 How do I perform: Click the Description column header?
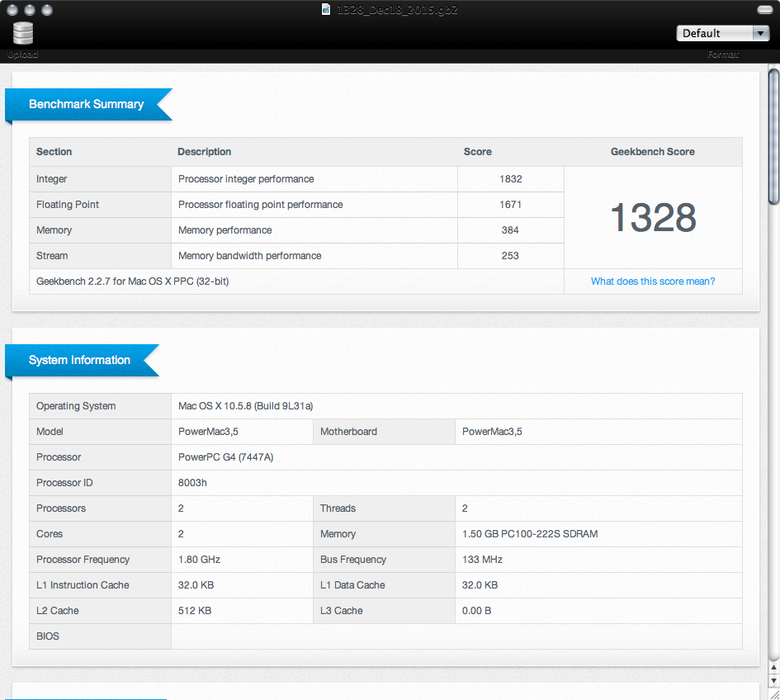coord(204,152)
